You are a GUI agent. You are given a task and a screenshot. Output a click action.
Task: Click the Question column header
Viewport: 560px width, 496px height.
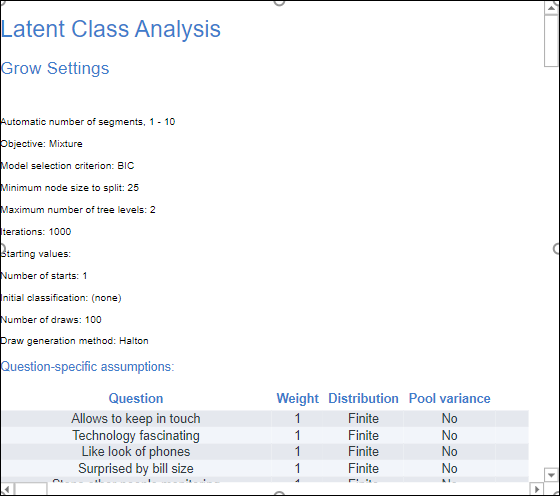136,399
